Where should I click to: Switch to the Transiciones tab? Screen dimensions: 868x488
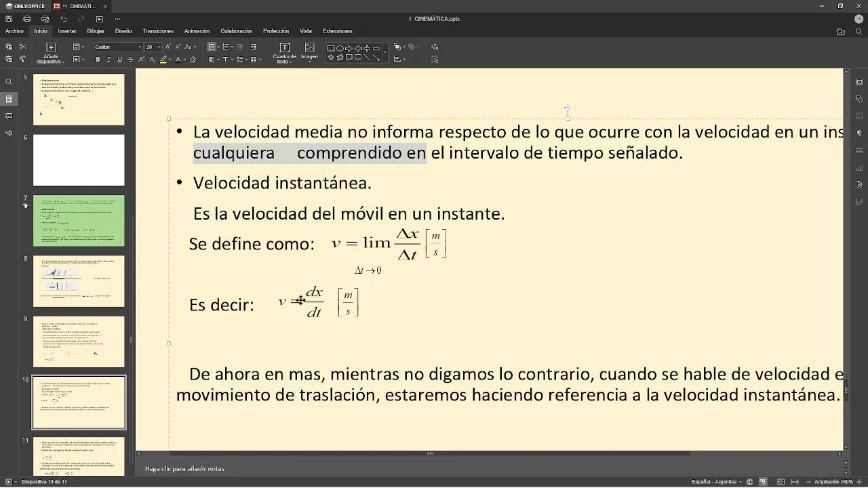point(158,31)
